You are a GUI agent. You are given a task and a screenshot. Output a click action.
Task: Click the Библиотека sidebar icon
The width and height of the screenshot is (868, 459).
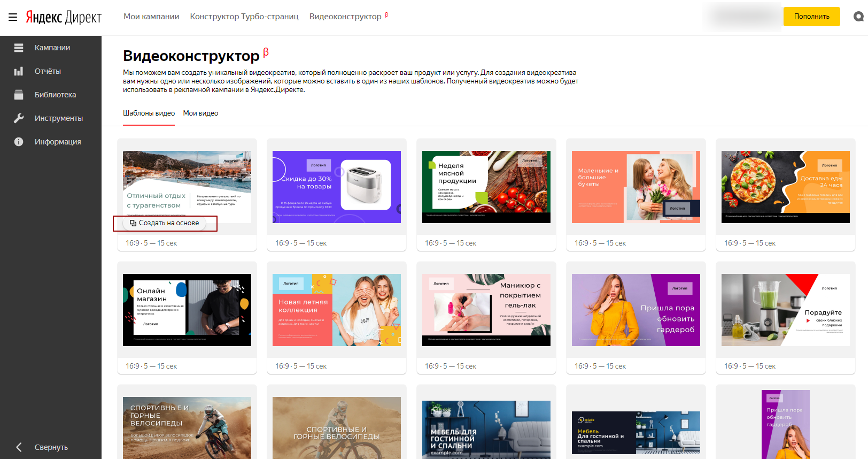(x=19, y=95)
